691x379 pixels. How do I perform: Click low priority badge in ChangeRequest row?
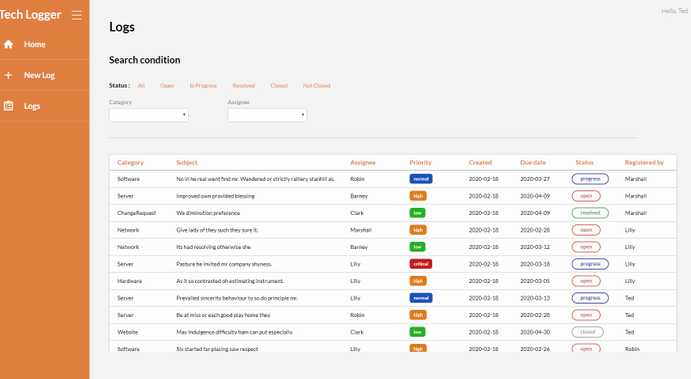(417, 213)
